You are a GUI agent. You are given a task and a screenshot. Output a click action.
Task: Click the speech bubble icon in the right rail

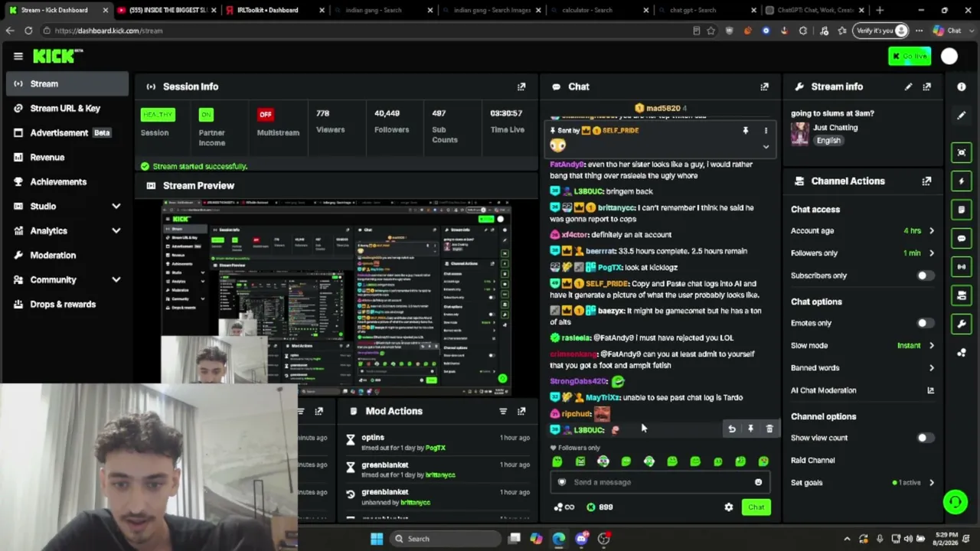tap(962, 238)
